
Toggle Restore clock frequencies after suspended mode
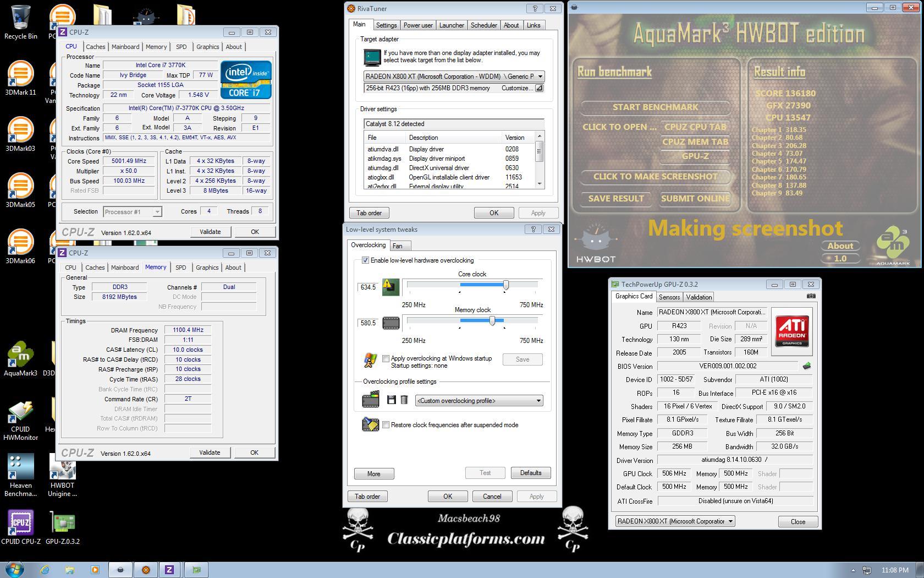pos(386,425)
